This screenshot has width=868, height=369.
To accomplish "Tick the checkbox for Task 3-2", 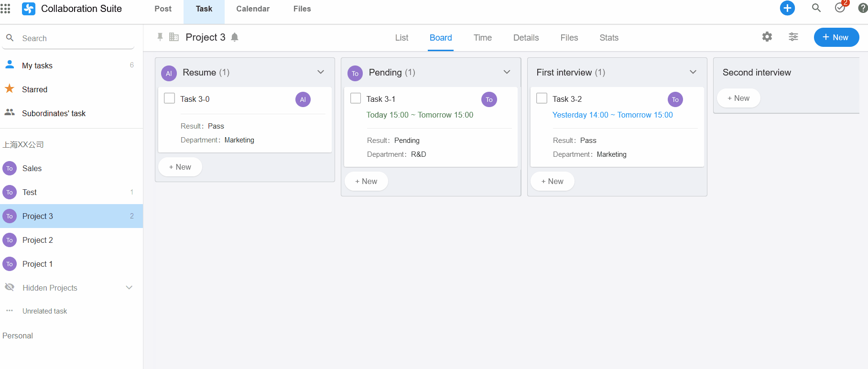I will 542,98.
